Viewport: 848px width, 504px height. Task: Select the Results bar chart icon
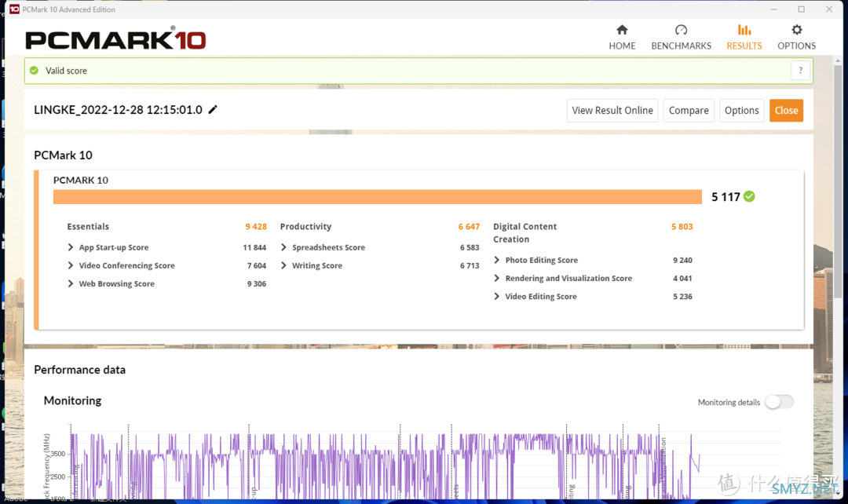point(744,30)
